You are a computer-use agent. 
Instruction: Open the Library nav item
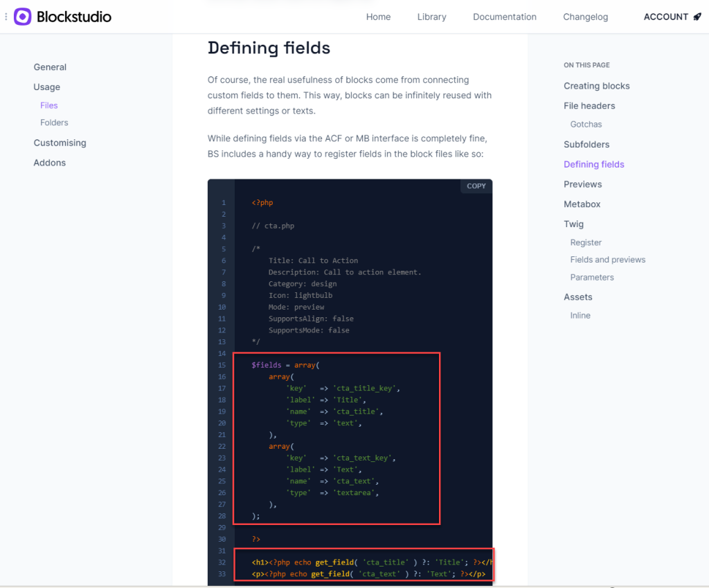point(431,17)
